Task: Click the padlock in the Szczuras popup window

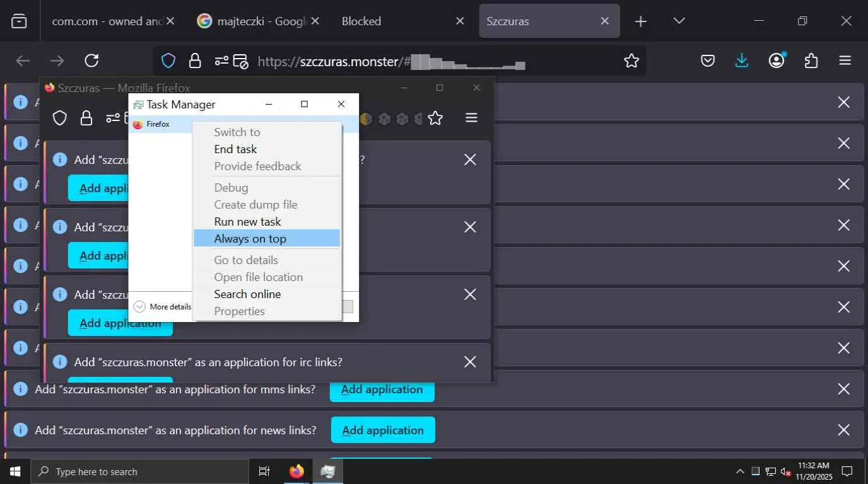Action: click(x=86, y=118)
